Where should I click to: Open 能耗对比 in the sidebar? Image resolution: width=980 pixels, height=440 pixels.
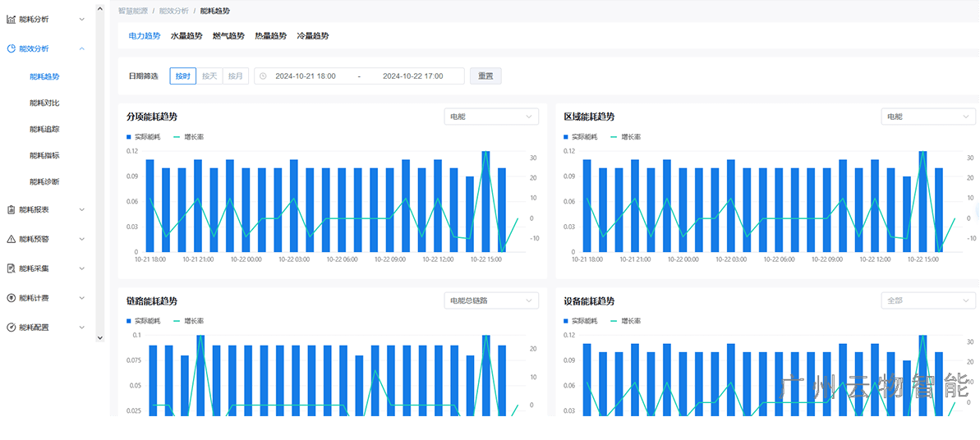point(44,103)
